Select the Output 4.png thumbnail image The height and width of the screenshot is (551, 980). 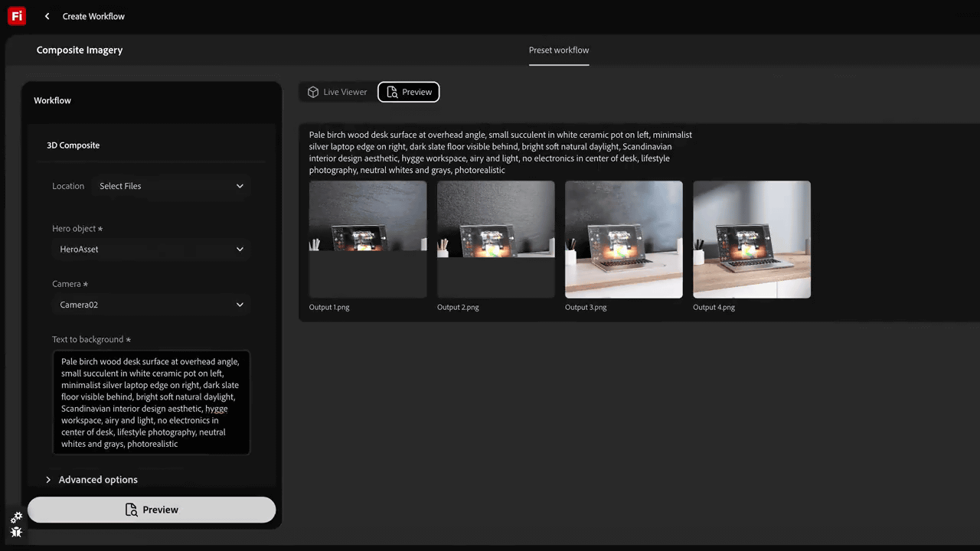[x=752, y=240]
